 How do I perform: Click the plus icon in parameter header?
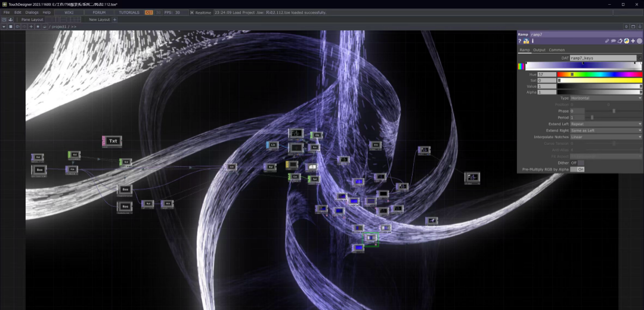pos(633,41)
